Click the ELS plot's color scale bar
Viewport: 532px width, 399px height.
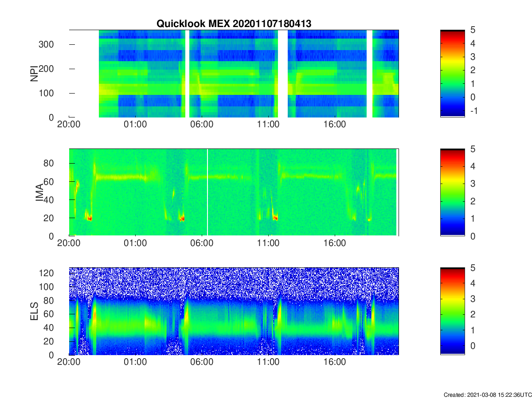452,311
